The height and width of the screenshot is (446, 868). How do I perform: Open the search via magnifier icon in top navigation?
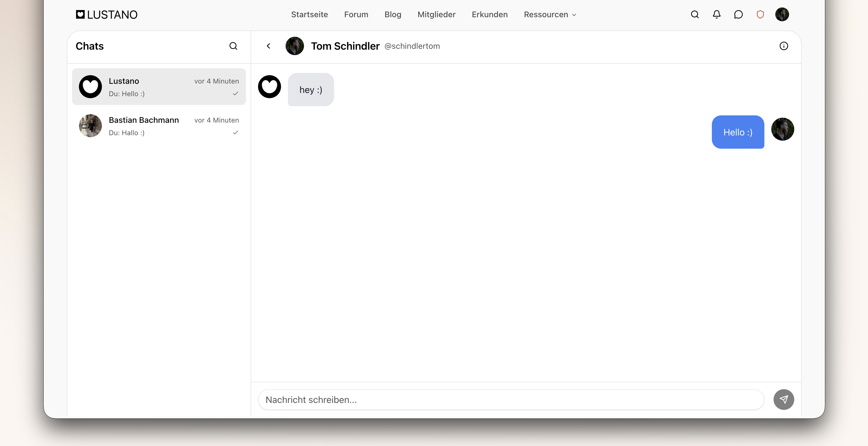[x=694, y=14]
